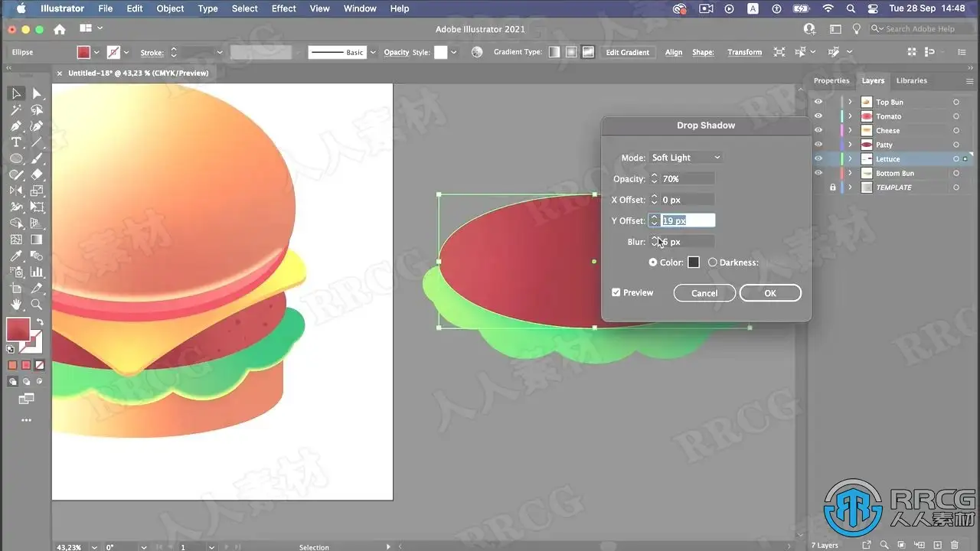Viewport: 980px width, 551px height.
Task: Pick the Eraser tool
Action: pos(37,174)
